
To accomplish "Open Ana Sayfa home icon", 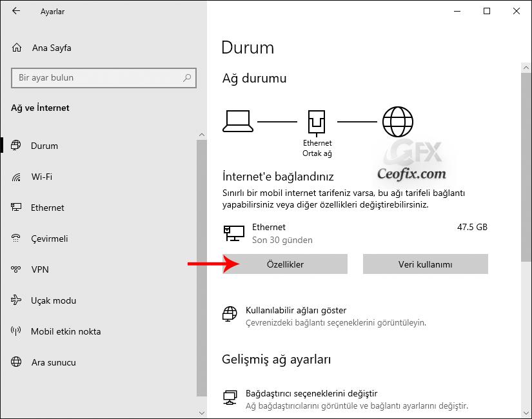I will click(17, 48).
